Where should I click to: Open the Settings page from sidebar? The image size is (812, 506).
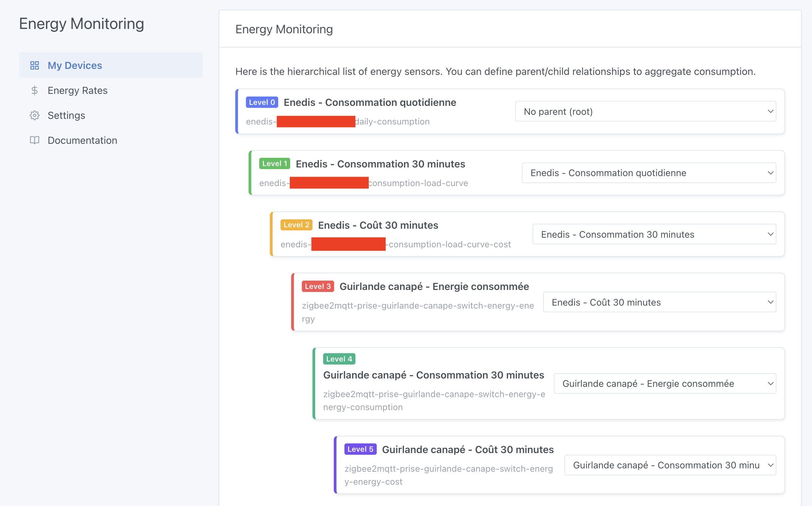pyautogui.click(x=66, y=115)
